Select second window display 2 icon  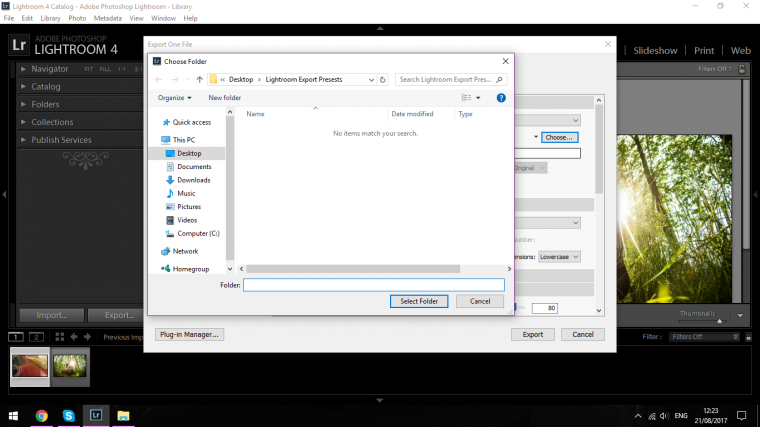36,337
